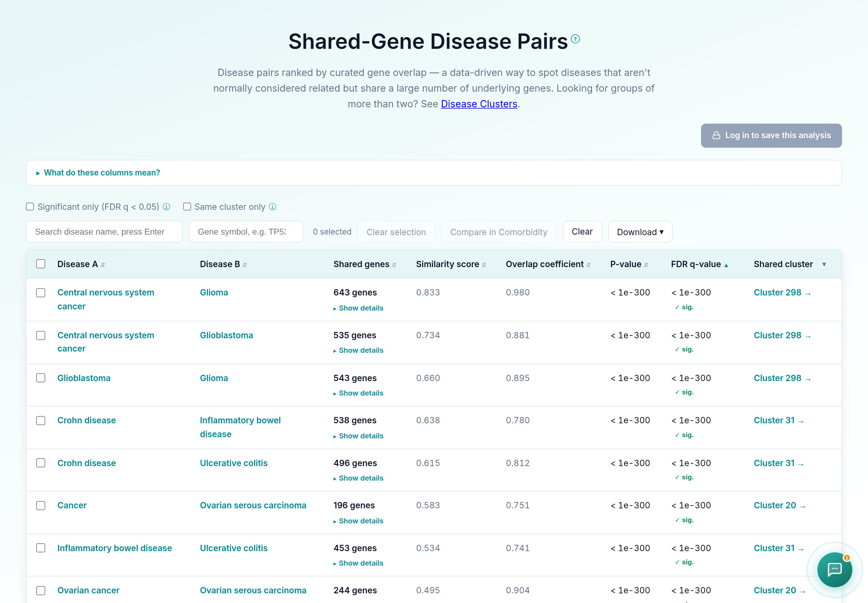Open the chat widget bubble
This screenshot has width=868, height=603.
pos(834,569)
